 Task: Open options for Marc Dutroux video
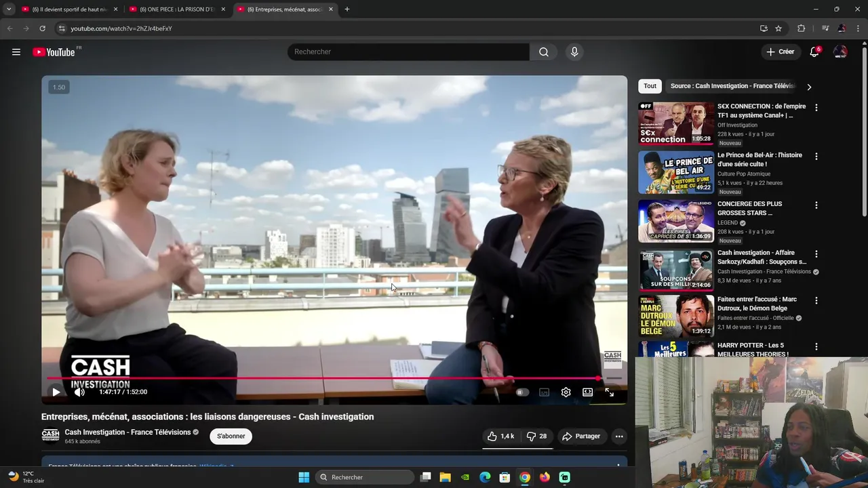coord(816,301)
